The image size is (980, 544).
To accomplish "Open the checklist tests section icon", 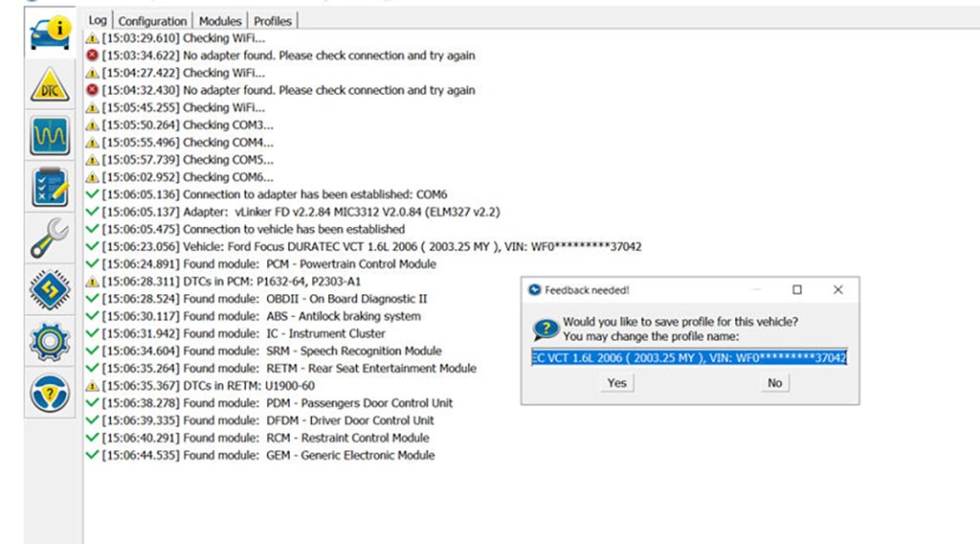I will click(50, 188).
